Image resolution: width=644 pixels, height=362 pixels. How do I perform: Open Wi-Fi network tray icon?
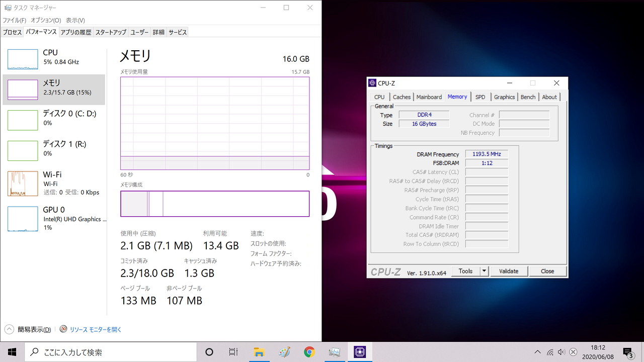(550, 352)
